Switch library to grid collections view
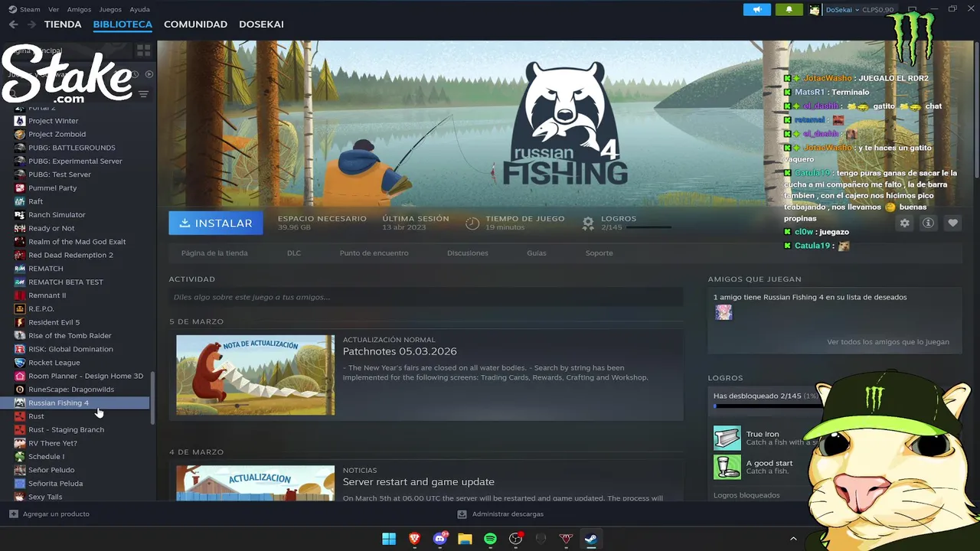980x551 pixels. coord(143,51)
